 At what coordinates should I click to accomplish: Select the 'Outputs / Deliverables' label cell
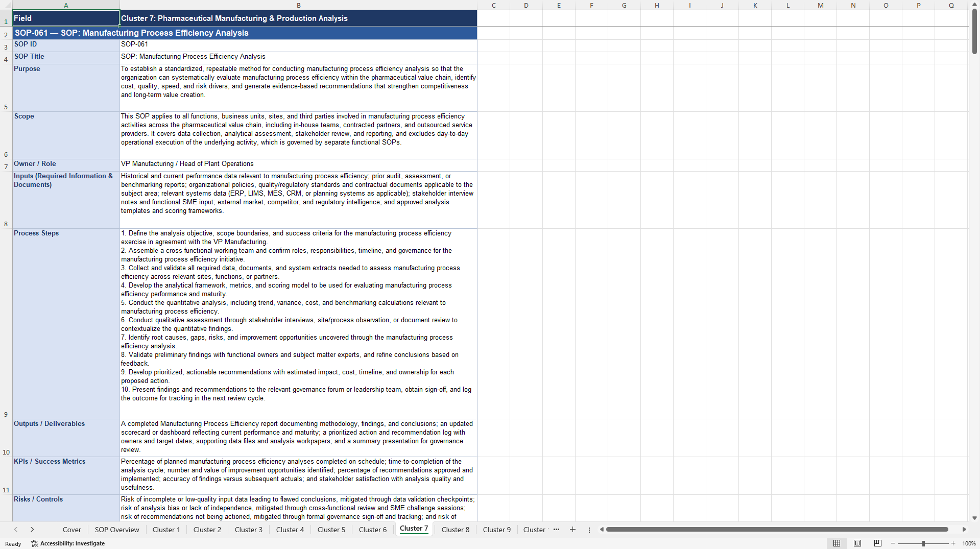pos(66,438)
